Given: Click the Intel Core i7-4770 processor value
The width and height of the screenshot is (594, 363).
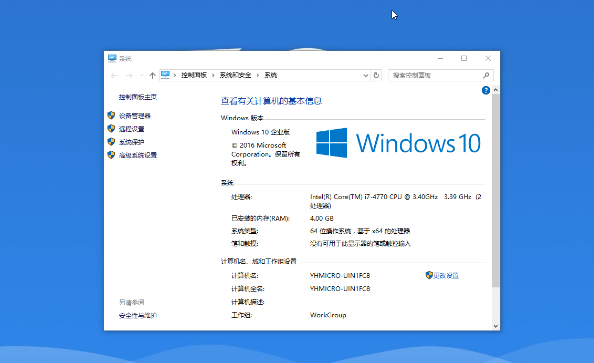Looking at the screenshot, I should click(395, 201).
